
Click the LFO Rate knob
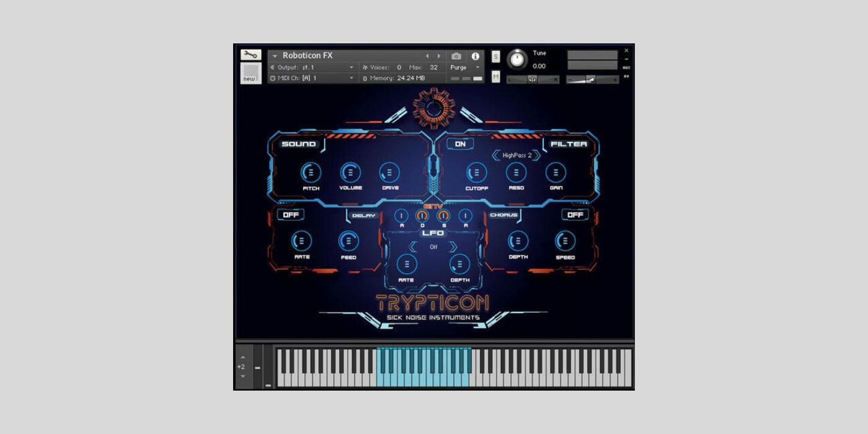[407, 264]
